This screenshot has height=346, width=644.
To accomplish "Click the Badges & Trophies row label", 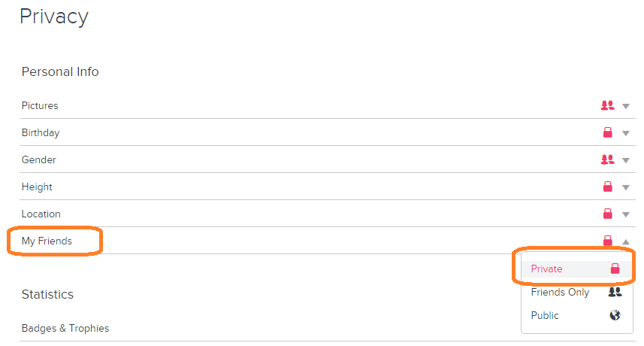I will coord(65,329).
